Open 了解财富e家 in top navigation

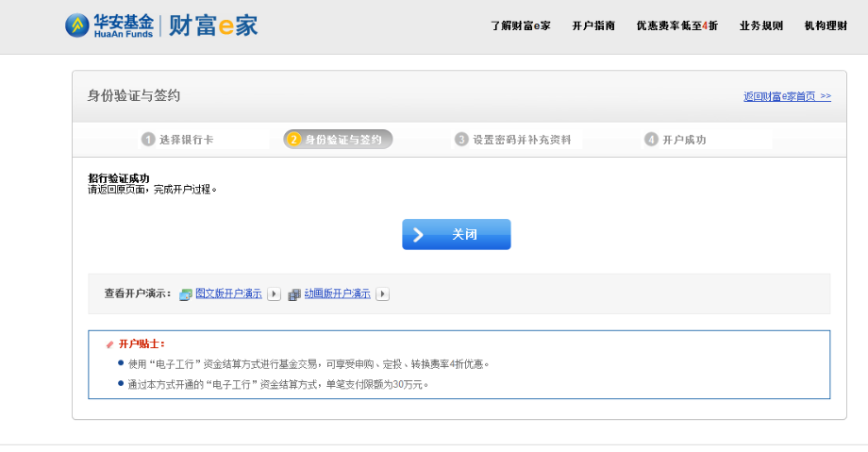coord(520,25)
